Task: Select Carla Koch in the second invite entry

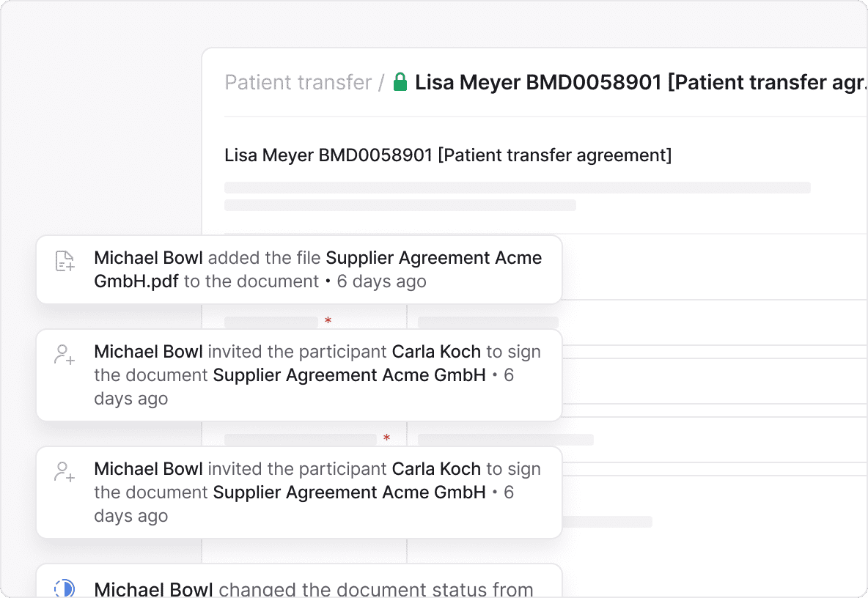Action: click(436, 469)
